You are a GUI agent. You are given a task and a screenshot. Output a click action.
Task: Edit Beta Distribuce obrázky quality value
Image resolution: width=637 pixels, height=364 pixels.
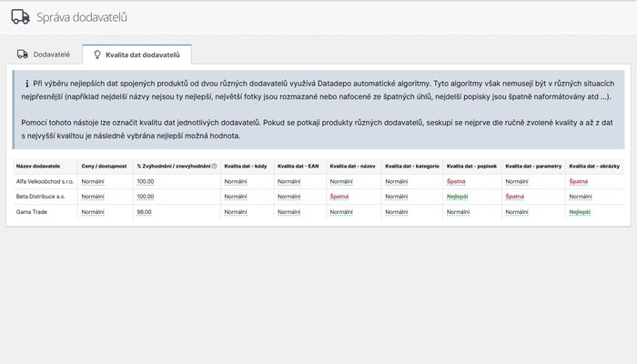581,197
